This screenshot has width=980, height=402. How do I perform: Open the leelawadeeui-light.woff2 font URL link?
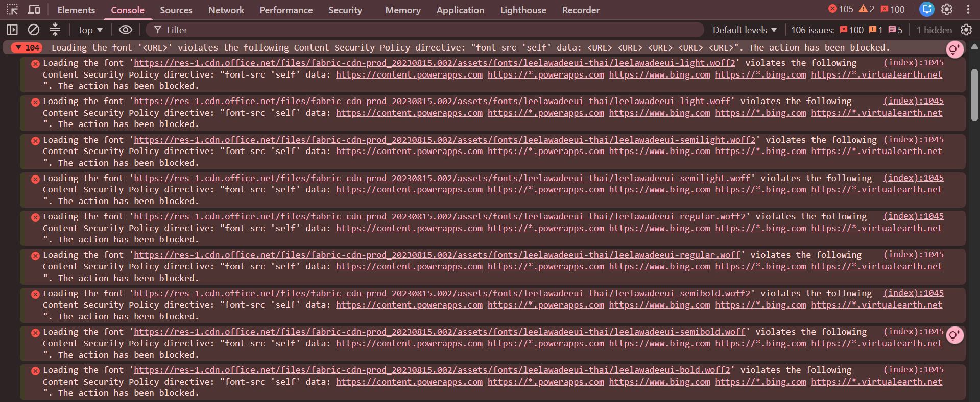point(435,63)
